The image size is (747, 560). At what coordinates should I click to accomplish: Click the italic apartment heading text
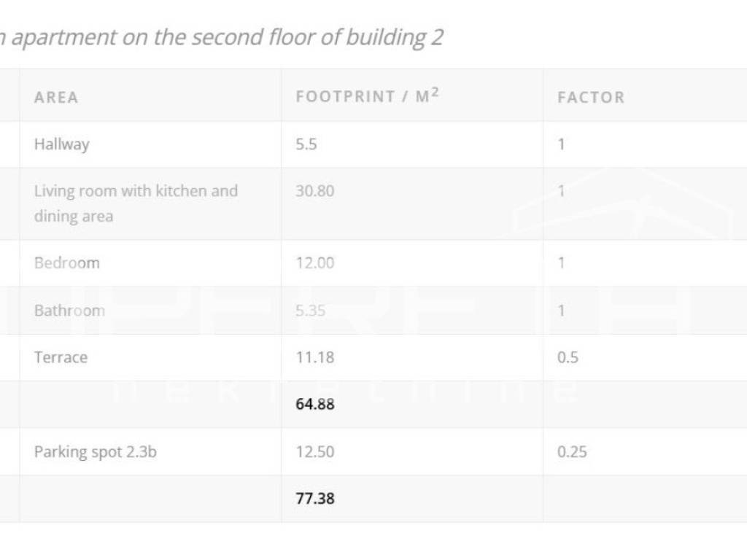[x=222, y=37]
